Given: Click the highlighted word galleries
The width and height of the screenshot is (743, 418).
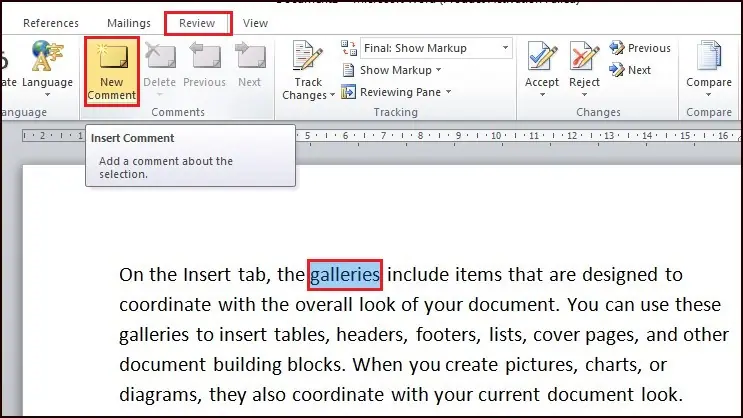Looking at the screenshot, I should point(345,275).
